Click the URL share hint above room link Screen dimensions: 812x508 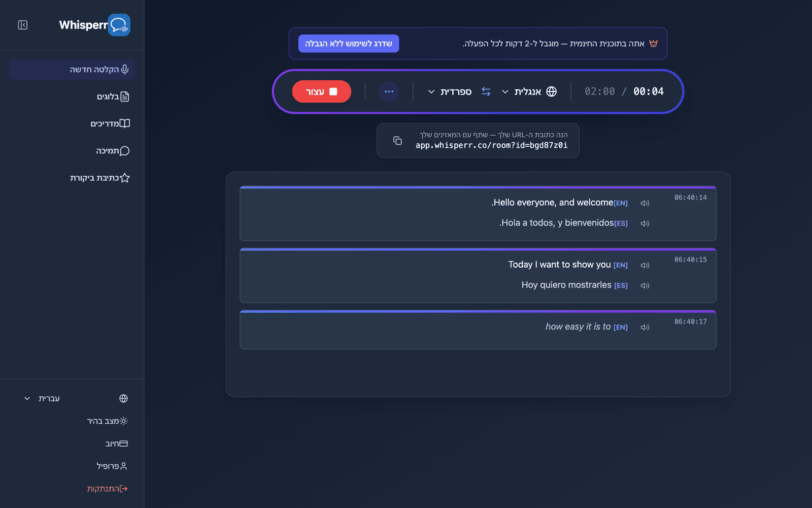coord(493,135)
